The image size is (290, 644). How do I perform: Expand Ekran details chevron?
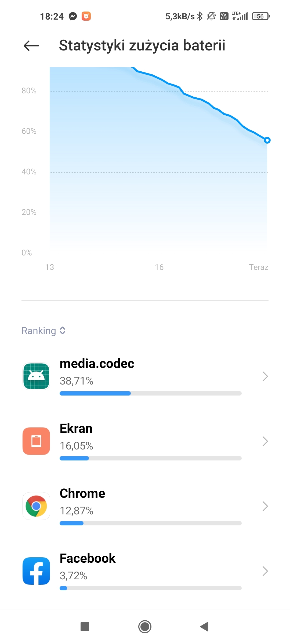click(265, 441)
